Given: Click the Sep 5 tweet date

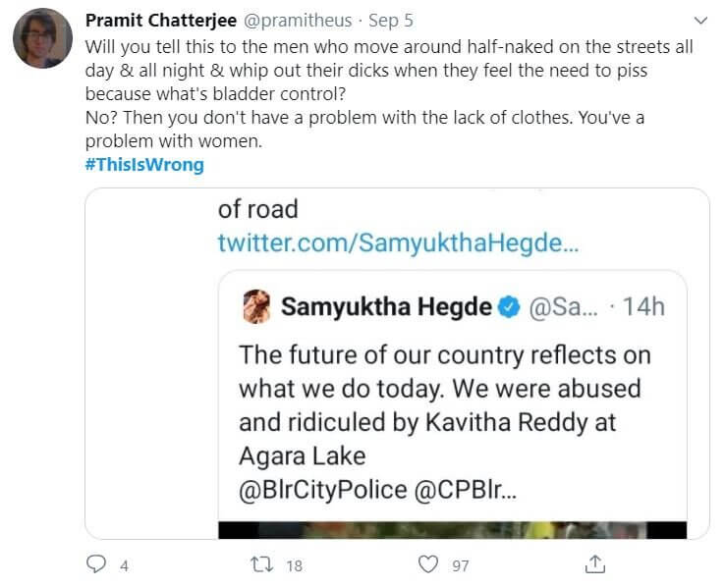Looking at the screenshot, I should point(391,21).
